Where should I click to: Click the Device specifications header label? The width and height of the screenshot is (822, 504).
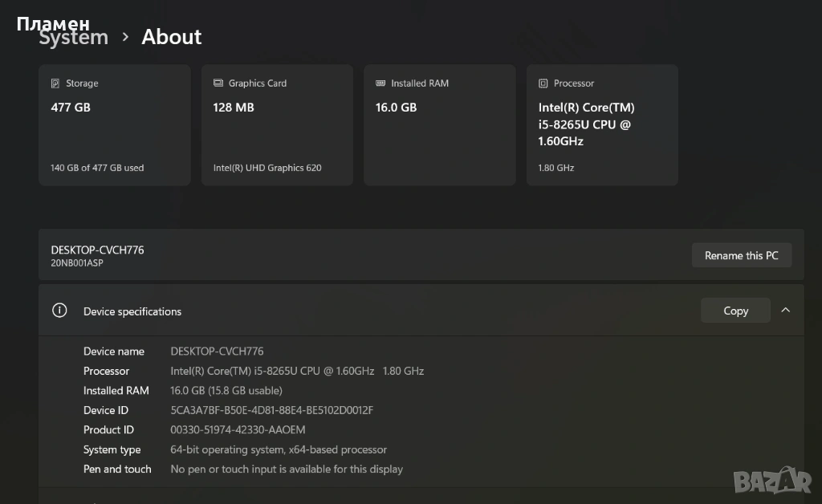coord(132,311)
